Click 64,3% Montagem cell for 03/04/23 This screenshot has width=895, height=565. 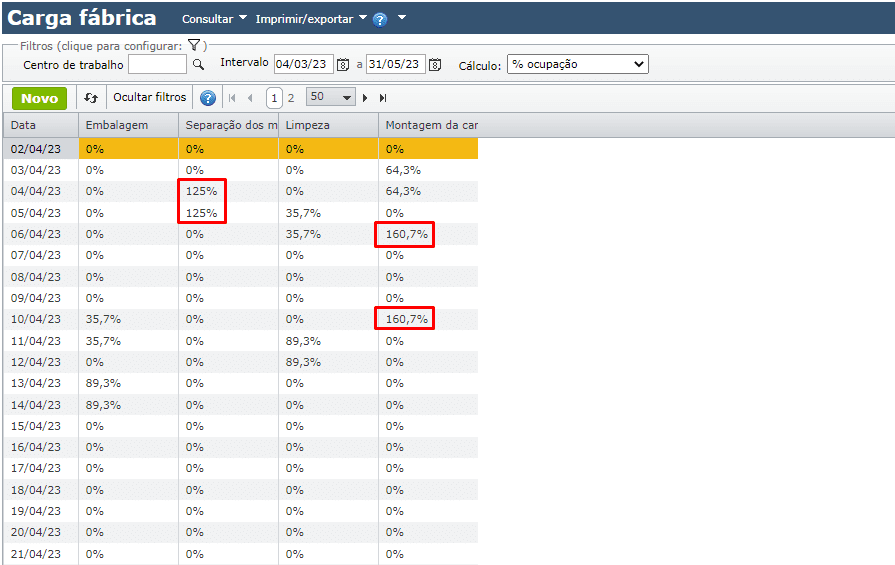[x=428, y=170]
